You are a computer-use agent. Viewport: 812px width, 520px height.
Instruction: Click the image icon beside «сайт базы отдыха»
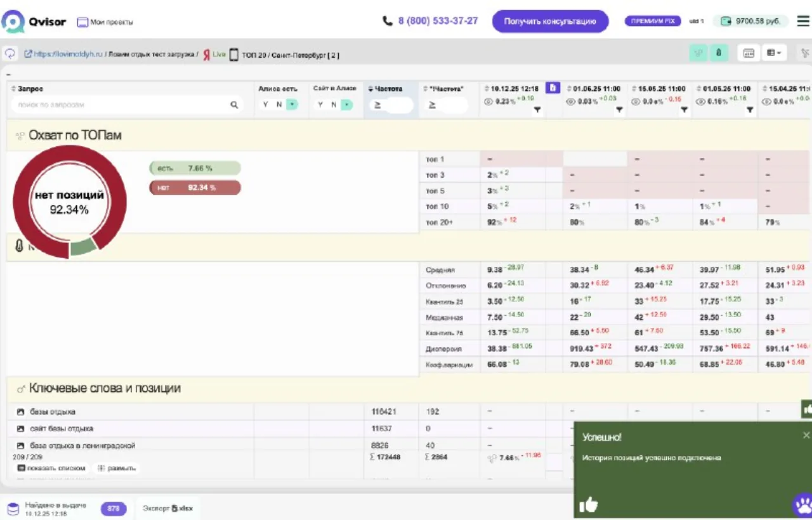click(x=21, y=429)
